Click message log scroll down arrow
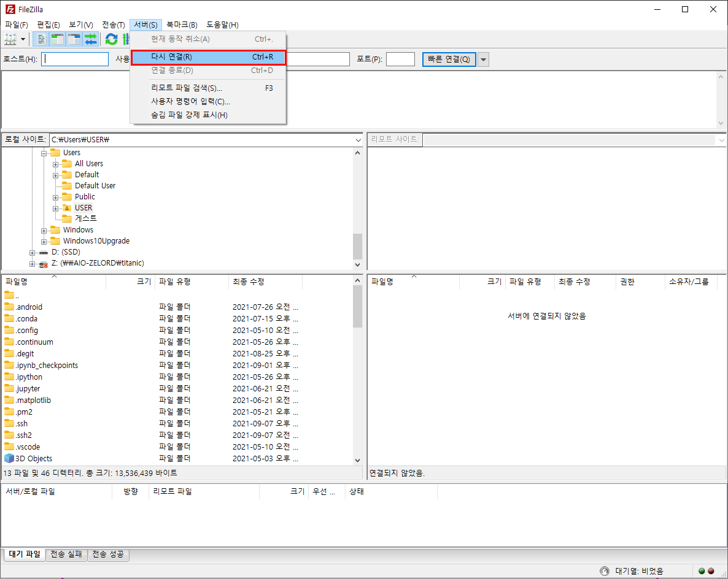 (x=721, y=123)
